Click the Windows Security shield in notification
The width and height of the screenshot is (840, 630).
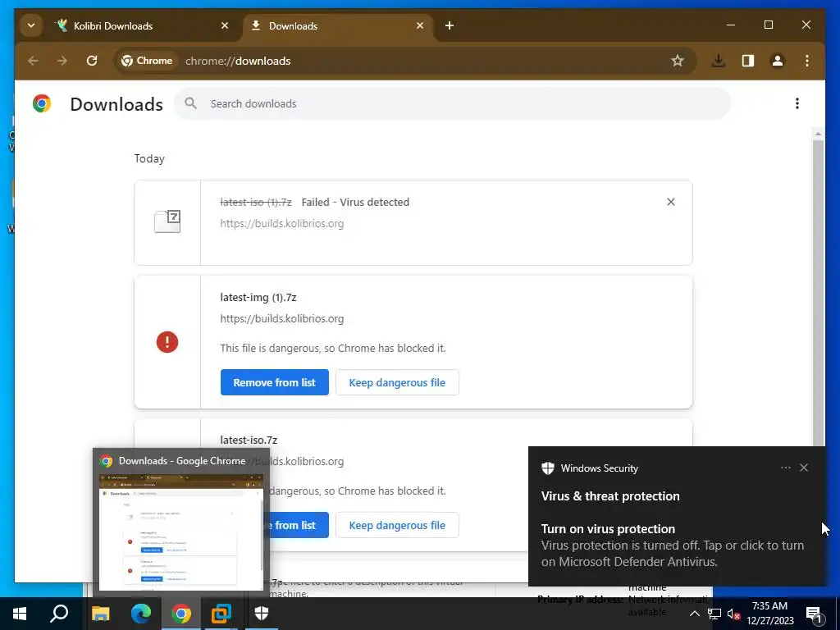coord(547,468)
